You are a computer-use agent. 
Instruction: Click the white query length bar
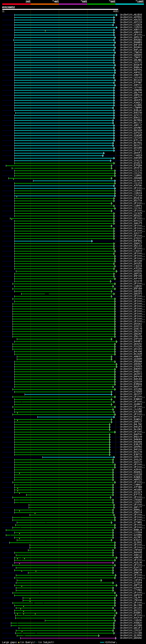point(60,10)
